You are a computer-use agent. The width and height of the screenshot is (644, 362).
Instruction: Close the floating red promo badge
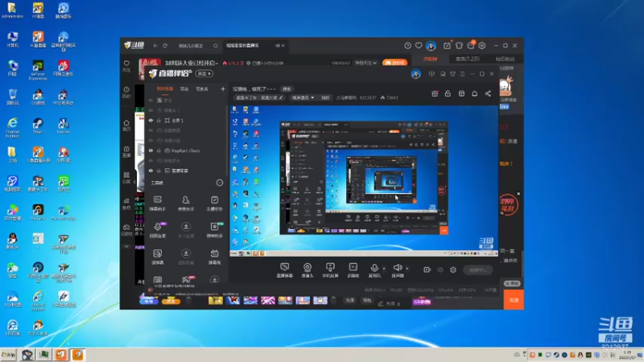pos(518,194)
